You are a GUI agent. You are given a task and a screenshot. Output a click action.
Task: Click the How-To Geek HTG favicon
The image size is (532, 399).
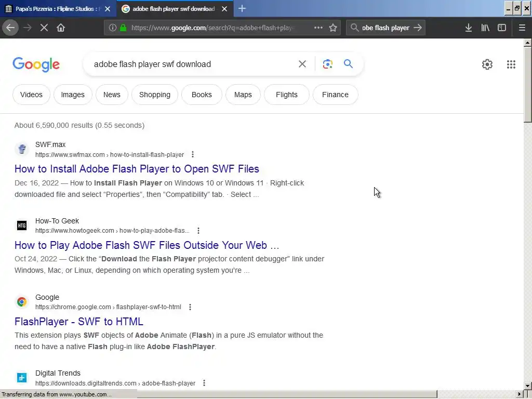pyautogui.click(x=22, y=225)
